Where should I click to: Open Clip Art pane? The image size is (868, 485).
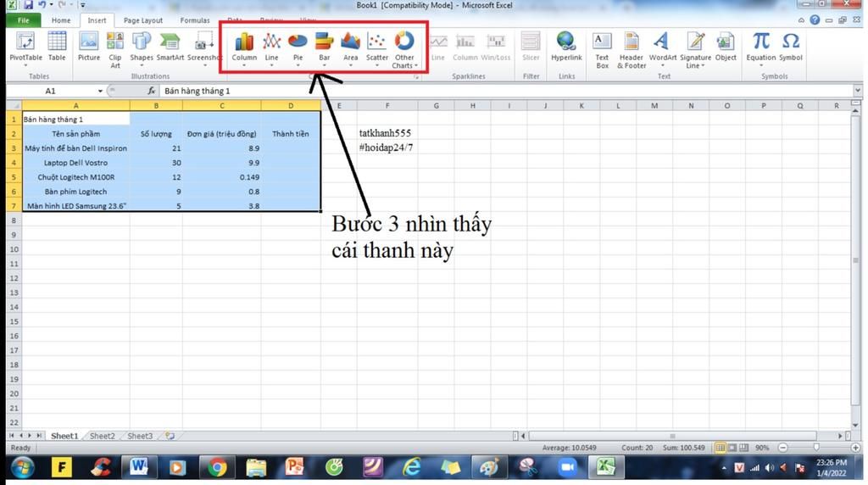point(115,50)
